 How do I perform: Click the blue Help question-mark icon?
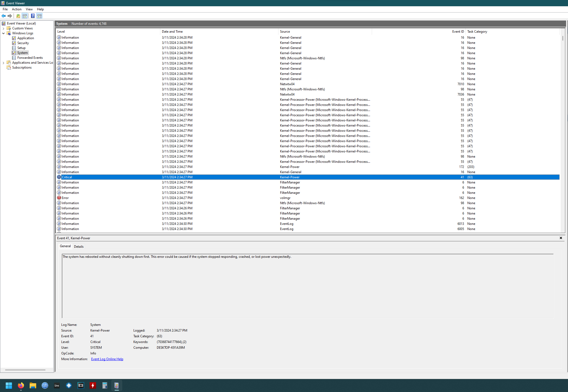click(x=33, y=16)
